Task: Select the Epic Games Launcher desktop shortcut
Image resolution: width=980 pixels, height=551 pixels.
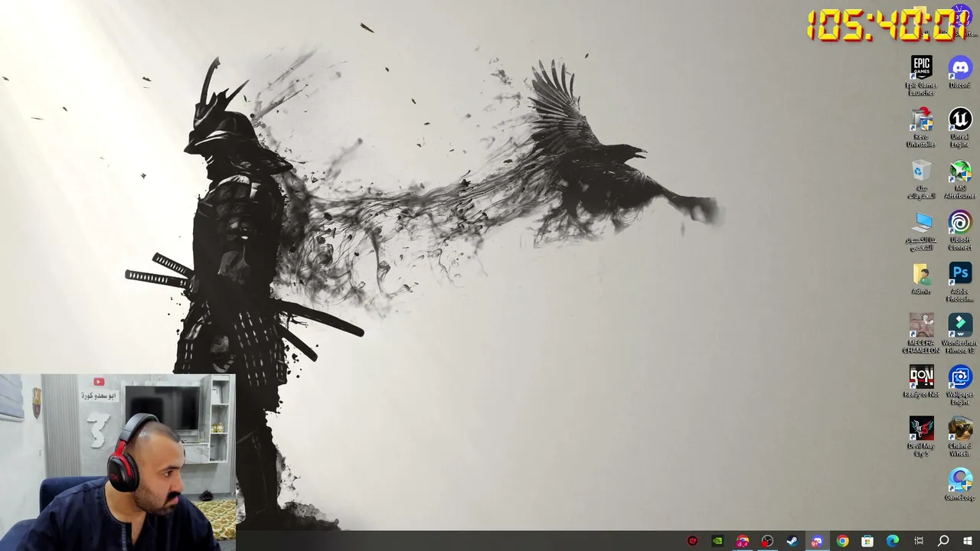Action: coord(921,75)
